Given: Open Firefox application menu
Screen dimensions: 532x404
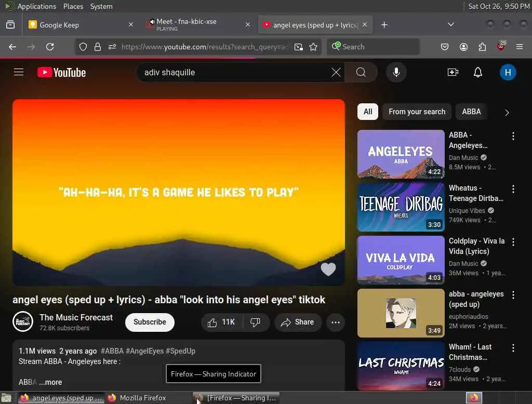Looking at the screenshot, I should 520,47.
